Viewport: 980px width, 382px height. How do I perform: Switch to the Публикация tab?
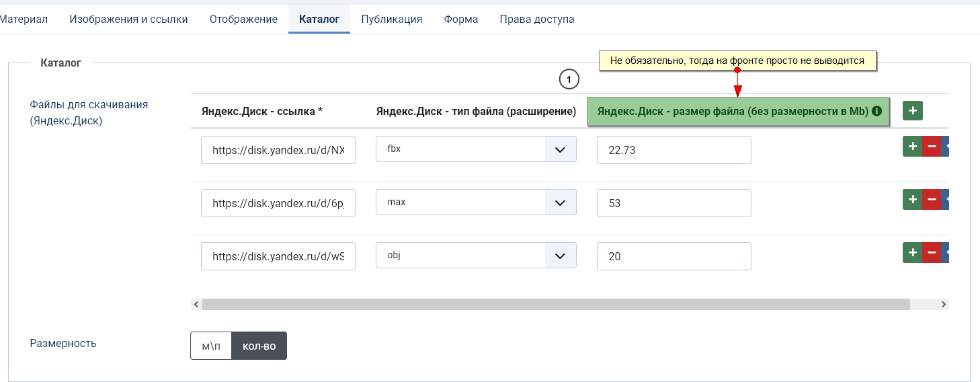(x=391, y=20)
